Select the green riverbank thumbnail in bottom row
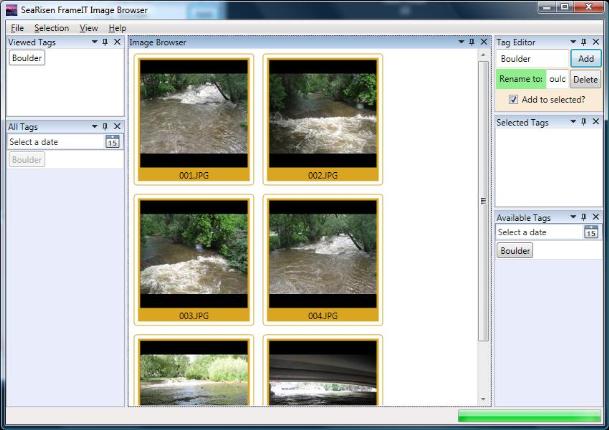The width and height of the screenshot is (609, 430). (194, 371)
